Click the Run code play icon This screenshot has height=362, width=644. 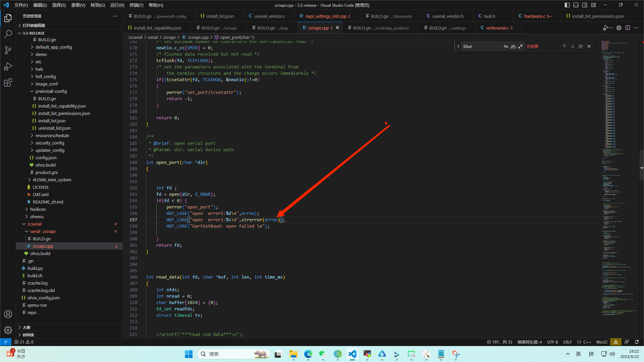[x=605, y=28]
